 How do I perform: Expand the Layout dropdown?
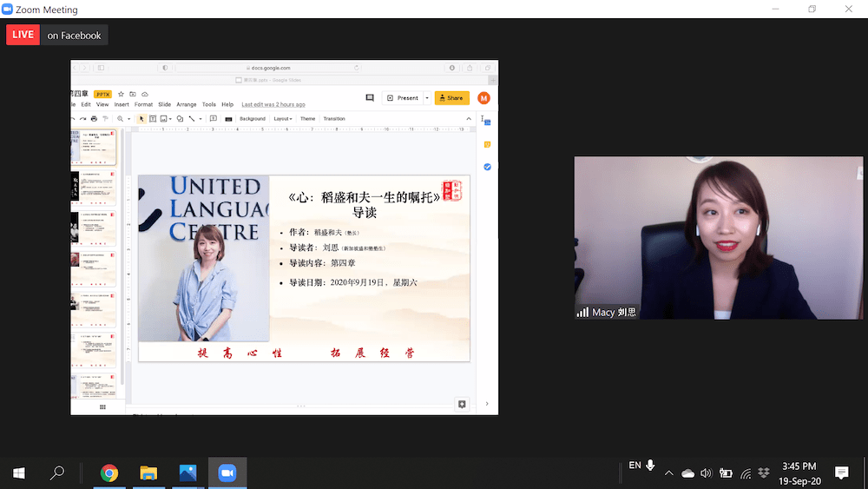click(283, 119)
